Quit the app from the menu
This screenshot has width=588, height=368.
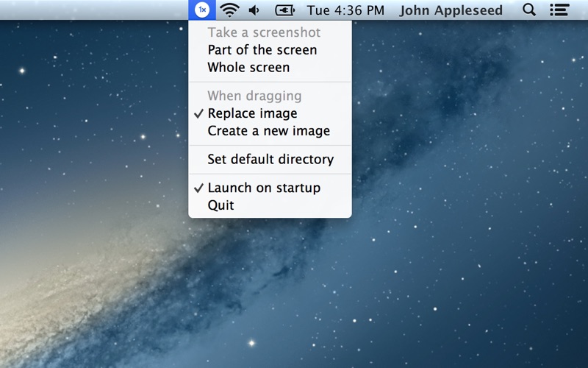tap(270, 205)
